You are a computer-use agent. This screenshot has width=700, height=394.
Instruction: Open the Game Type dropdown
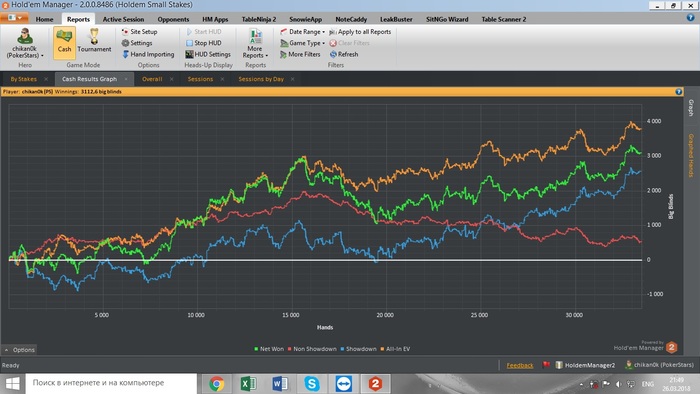point(302,43)
